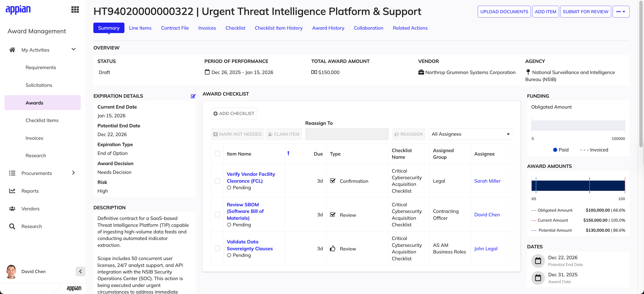Edit expiration details pencil icon
Image resolution: width=644 pixels, height=294 pixels.
coord(193,96)
